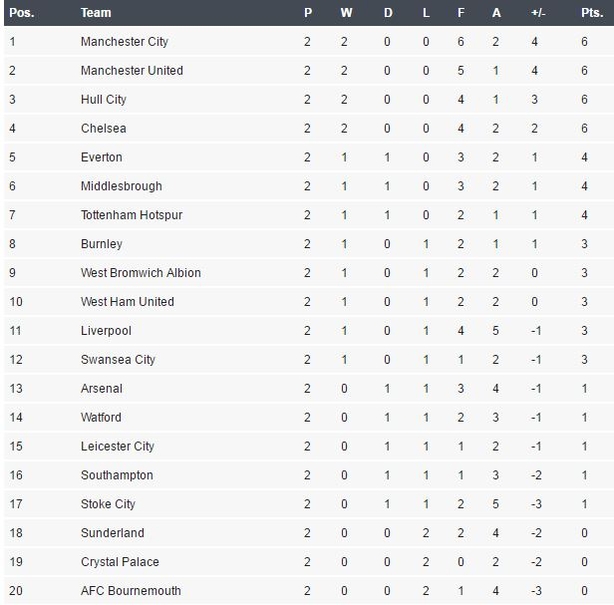Viewport: 614px width, 605px height.
Task: Select Stoke City in the table
Action: [x=108, y=504]
